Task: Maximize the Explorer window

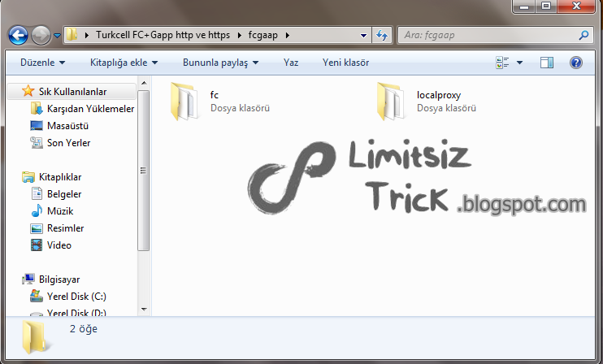Action: pos(545,6)
